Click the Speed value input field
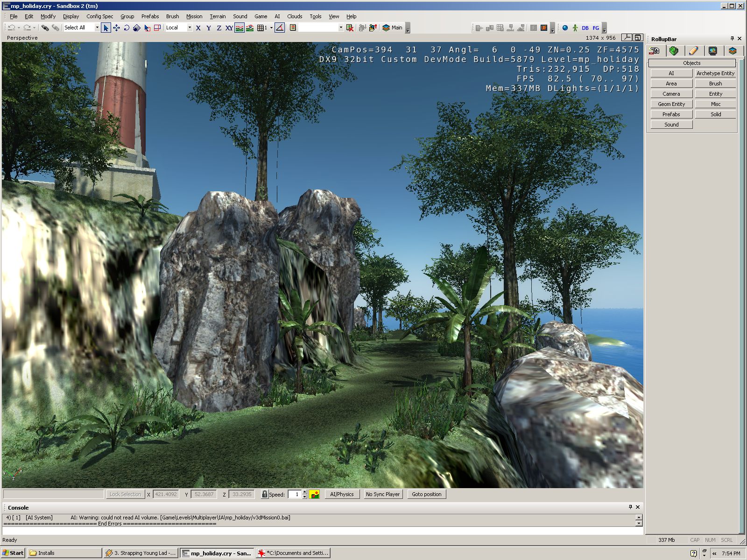 pyautogui.click(x=295, y=494)
